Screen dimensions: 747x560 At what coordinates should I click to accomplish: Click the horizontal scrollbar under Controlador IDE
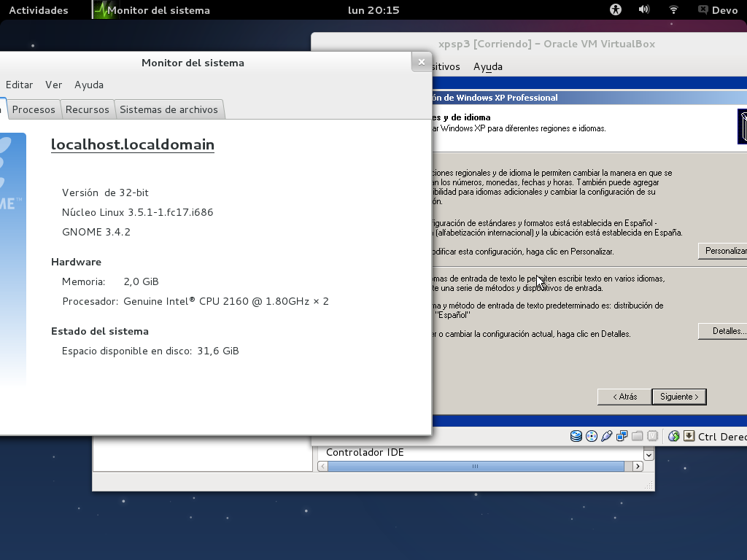click(x=476, y=466)
